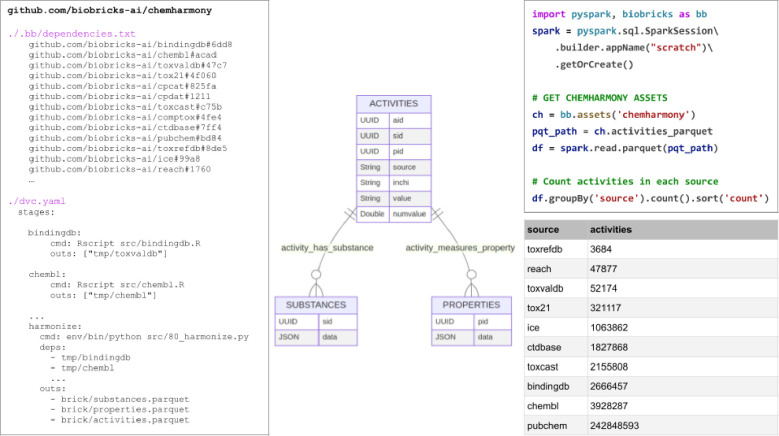Select the chembl row in results table

pos(651,406)
